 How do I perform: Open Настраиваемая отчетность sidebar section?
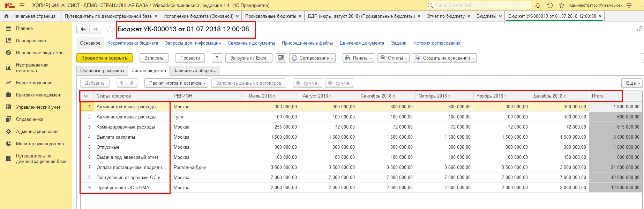(32, 68)
